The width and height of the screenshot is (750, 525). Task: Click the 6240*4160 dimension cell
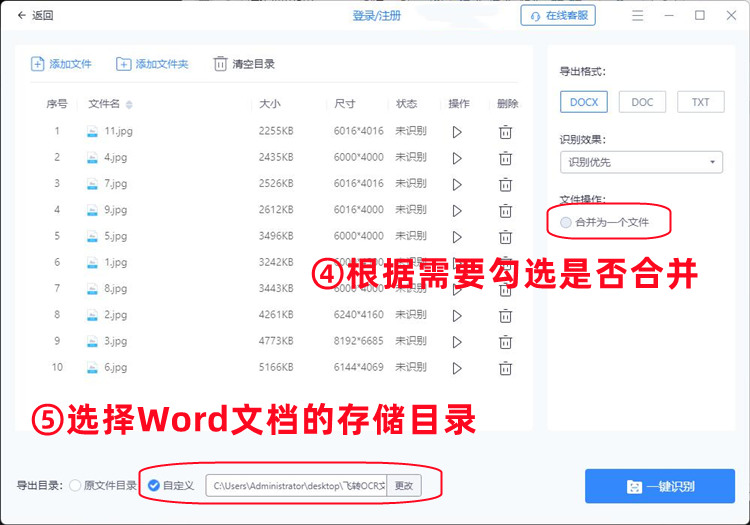click(x=359, y=315)
